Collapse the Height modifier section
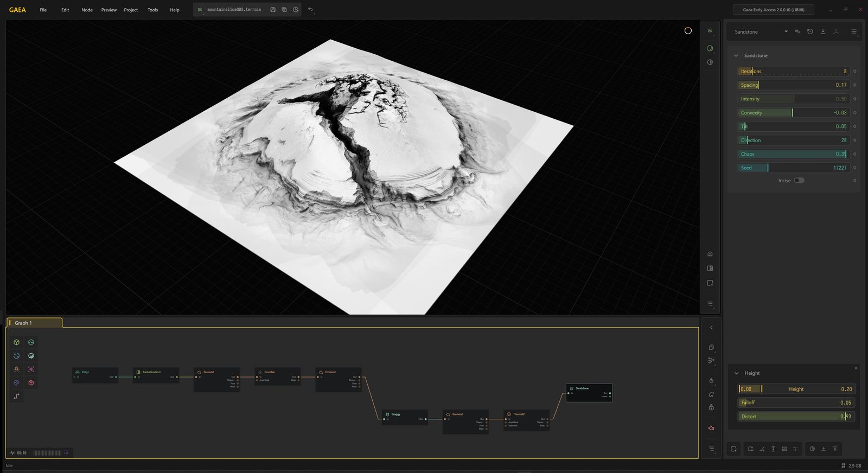The width and height of the screenshot is (868, 473). tap(736, 373)
